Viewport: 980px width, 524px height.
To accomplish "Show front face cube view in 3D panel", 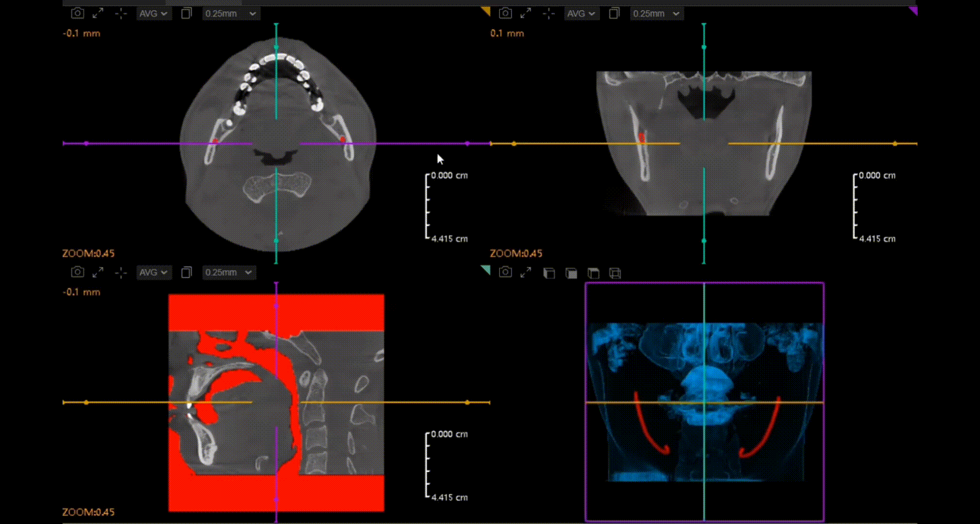I will click(x=572, y=273).
